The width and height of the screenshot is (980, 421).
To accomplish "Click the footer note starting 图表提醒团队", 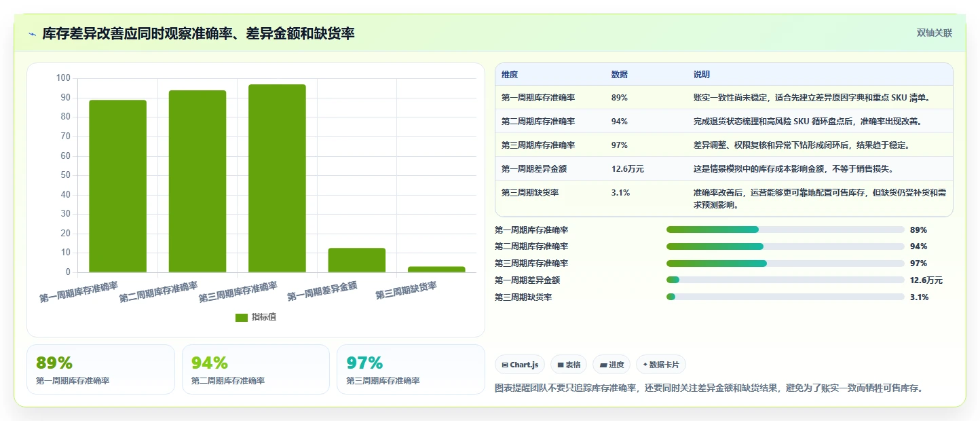I will [x=710, y=388].
